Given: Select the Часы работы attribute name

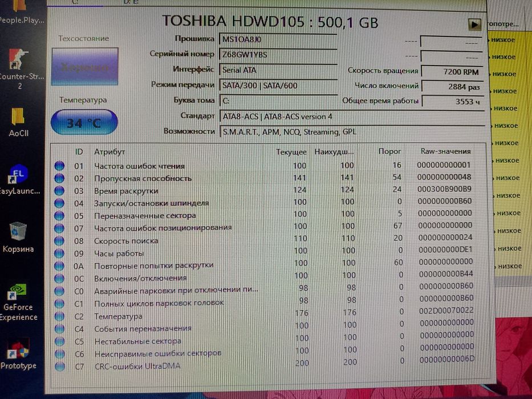Looking at the screenshot, I should coord(119,254).
